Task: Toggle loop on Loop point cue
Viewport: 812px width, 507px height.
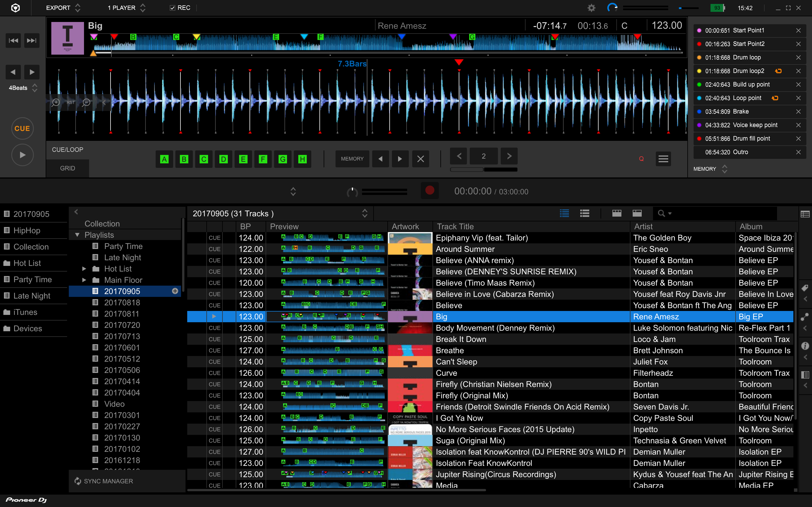Action: [775, 98]
